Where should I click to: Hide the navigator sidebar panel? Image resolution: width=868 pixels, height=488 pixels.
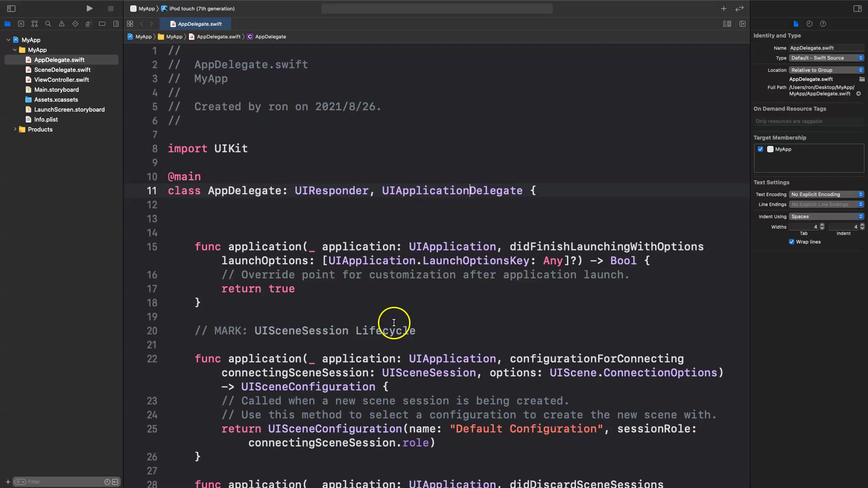click(x=11, y=9)
